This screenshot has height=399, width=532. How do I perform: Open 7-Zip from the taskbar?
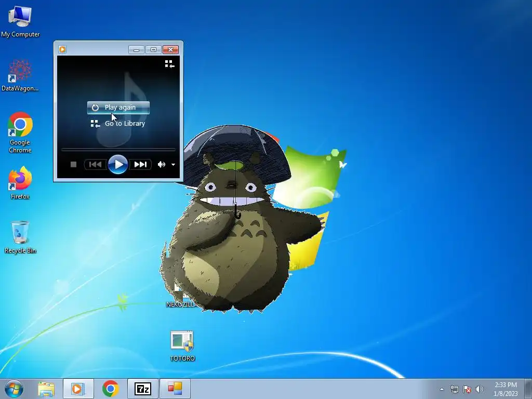tap(142, 389)
